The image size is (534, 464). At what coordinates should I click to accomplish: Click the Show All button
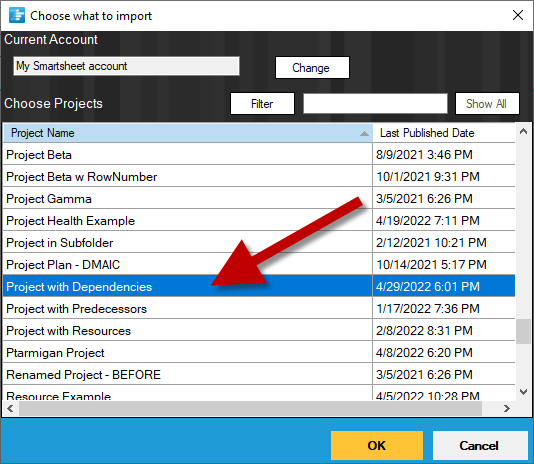pos(487,104)
